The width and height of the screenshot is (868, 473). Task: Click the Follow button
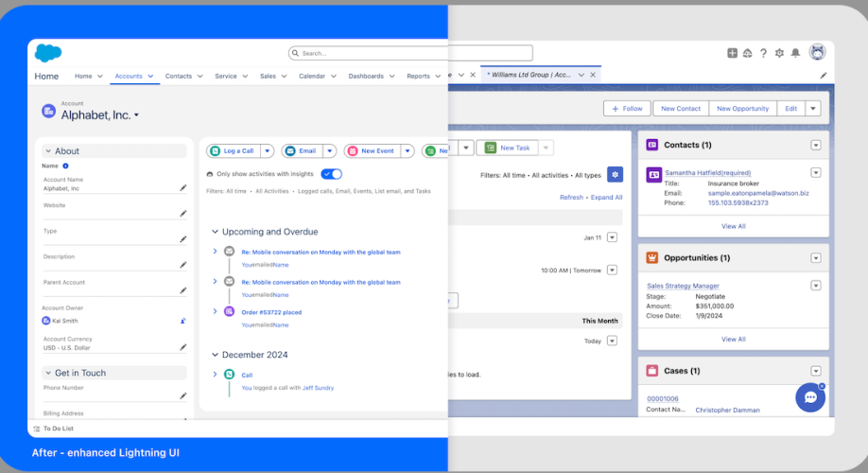point(627,109)
